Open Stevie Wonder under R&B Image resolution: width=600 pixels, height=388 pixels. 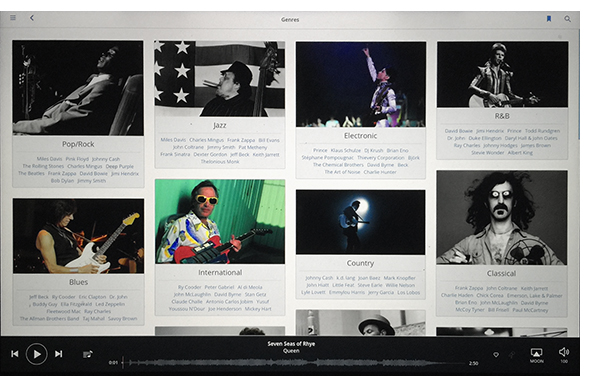[x=488, y=152]
